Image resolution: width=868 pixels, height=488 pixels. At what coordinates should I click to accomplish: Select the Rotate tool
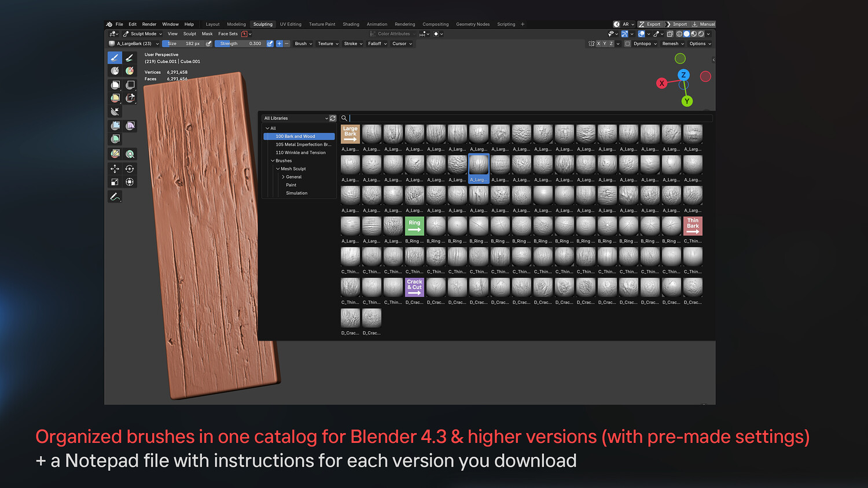130,169
